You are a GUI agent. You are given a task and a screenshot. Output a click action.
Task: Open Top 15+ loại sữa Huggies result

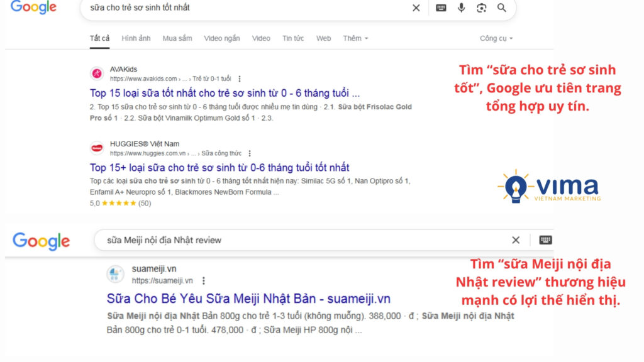pyautogui.click(x=219, y=167)
